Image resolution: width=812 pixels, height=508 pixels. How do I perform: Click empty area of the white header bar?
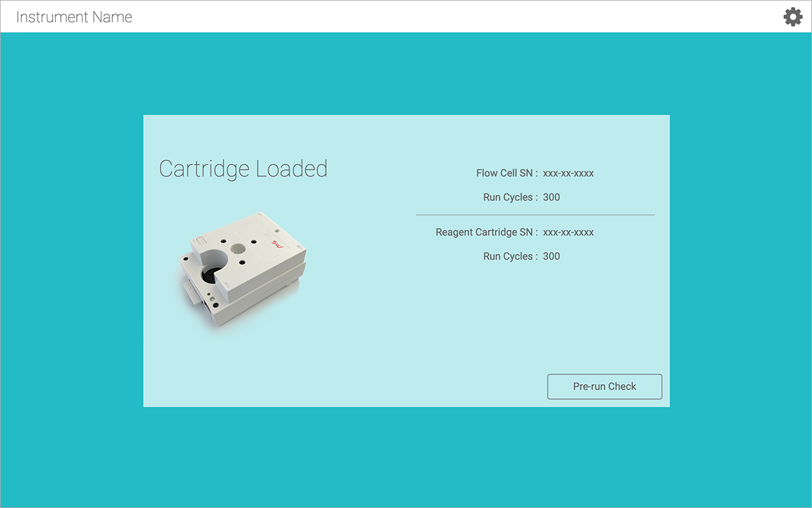coord(444,17)
